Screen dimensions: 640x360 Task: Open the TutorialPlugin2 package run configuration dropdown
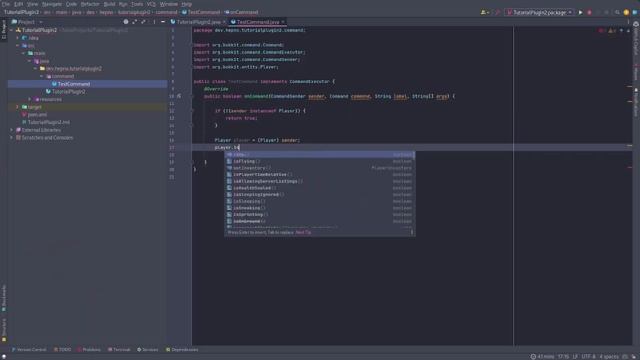[539, 13]
